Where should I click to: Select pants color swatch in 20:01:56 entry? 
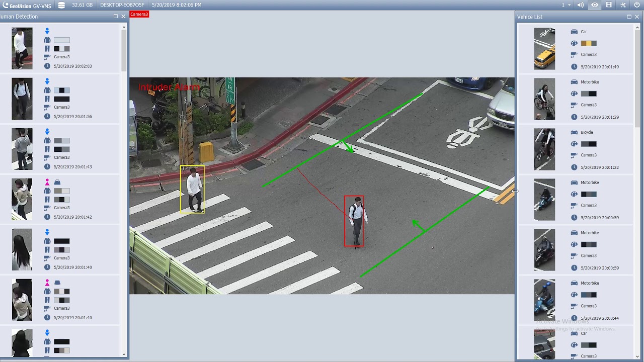pyautogui.click(x=62, y=99)
